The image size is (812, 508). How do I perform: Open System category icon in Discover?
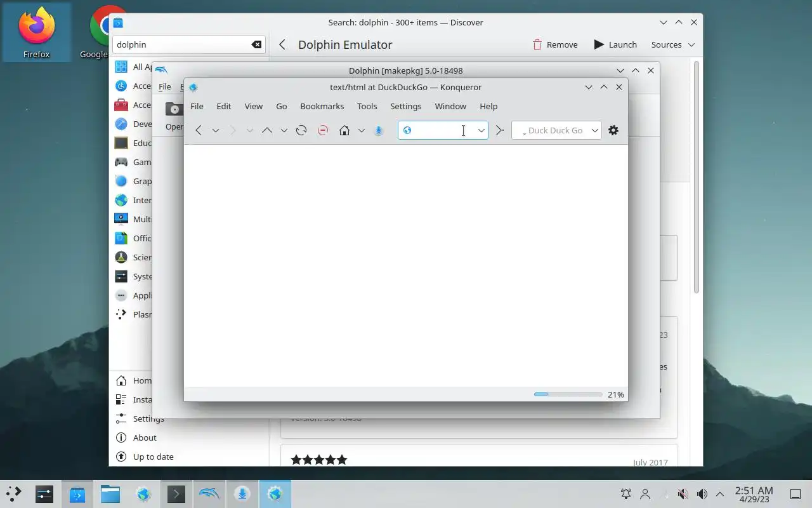tap(121, 276)
